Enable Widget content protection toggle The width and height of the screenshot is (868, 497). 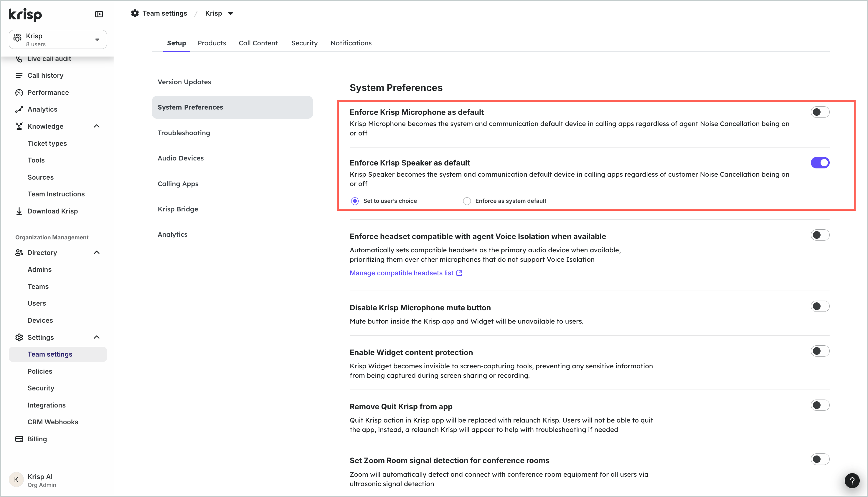[x=820, y=351]
